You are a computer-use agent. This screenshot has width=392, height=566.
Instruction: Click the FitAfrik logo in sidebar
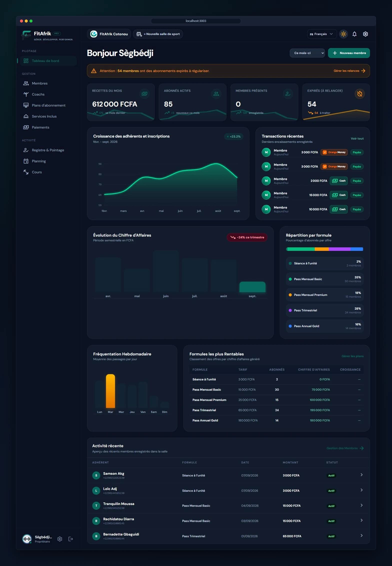click(26, 35)
